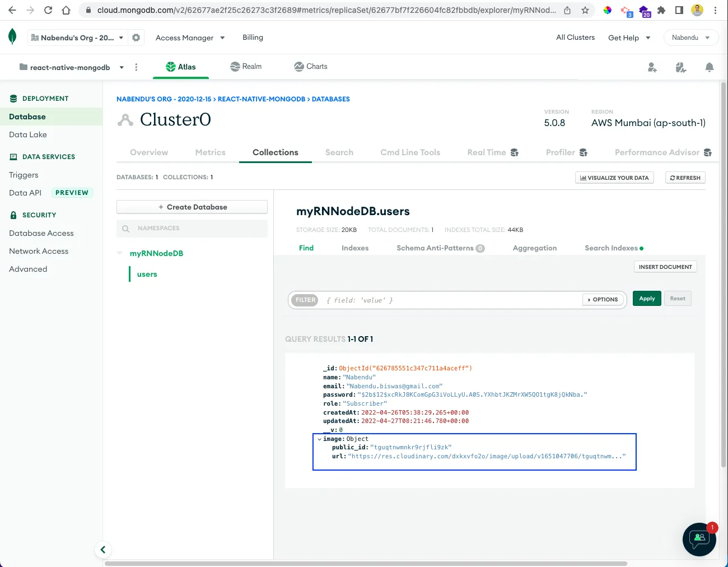Click the invite user icon

(652, 67)
